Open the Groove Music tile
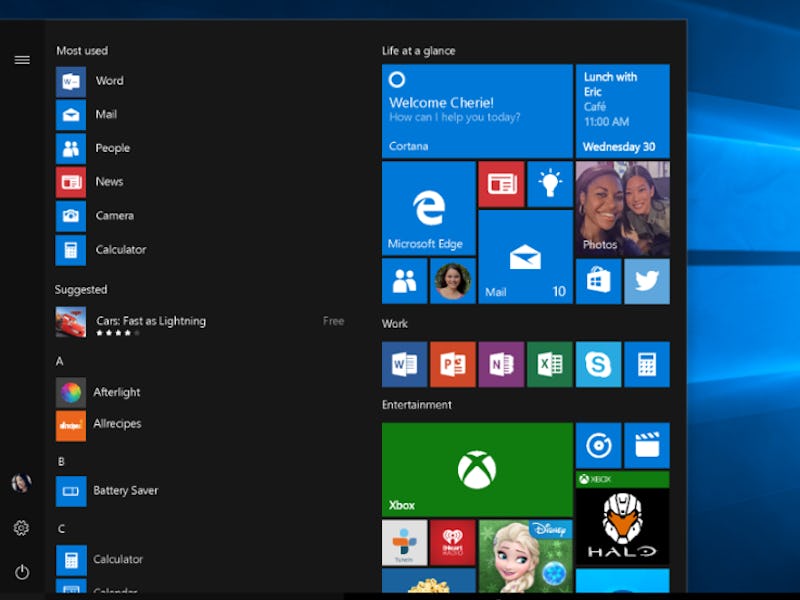The width and height of the screenshot is (800, 600). point(598,445)
